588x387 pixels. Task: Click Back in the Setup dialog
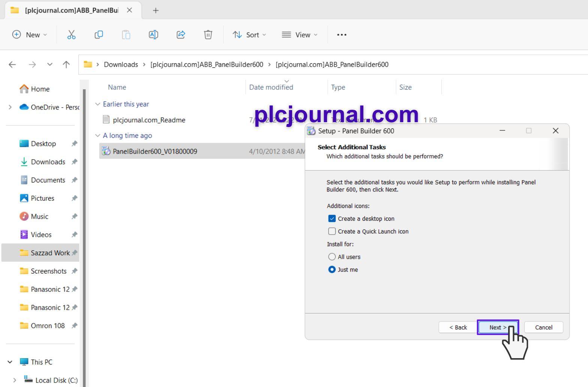tap(458, 327)
